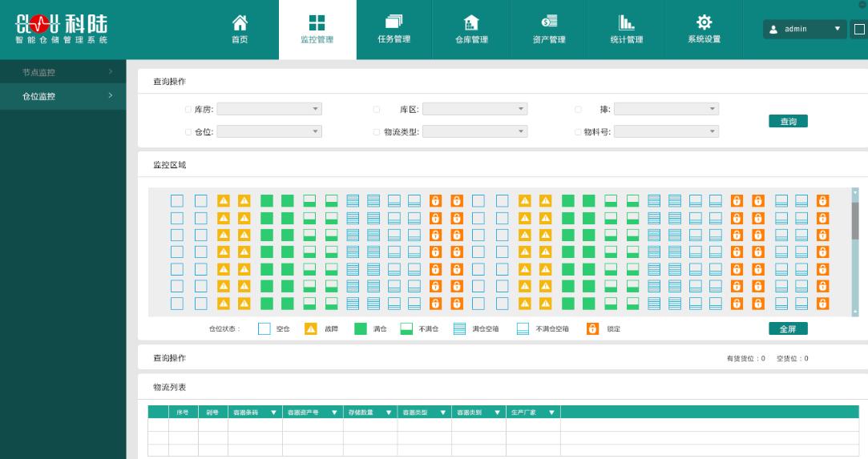Open the admin user dropdown
The image size is (868, 459).
pos(804,29)
